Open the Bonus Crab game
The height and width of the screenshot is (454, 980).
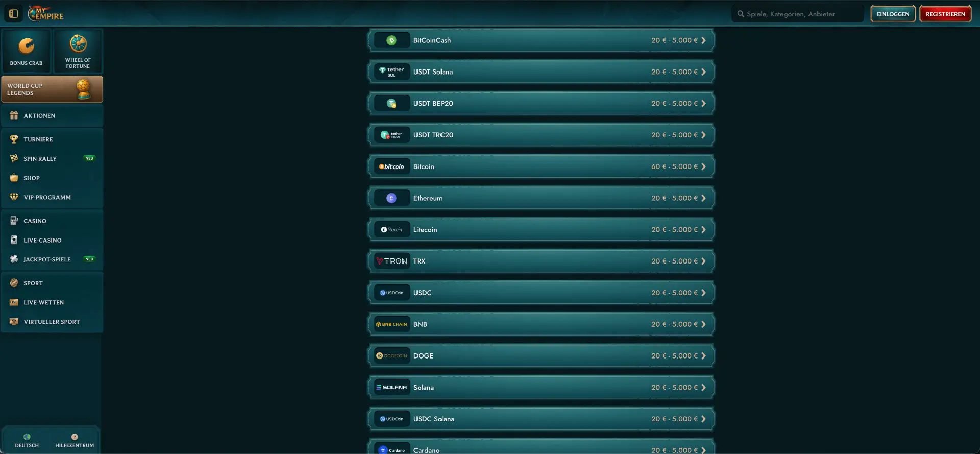(x=26, y=51)
